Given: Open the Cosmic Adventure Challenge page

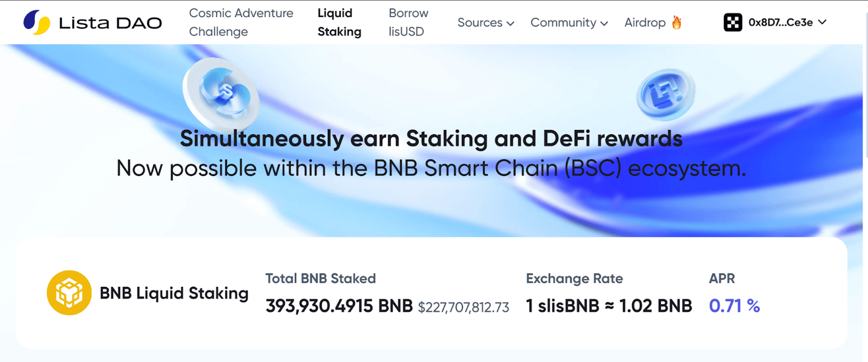Looking at the screenshot, I should (241, 22).
